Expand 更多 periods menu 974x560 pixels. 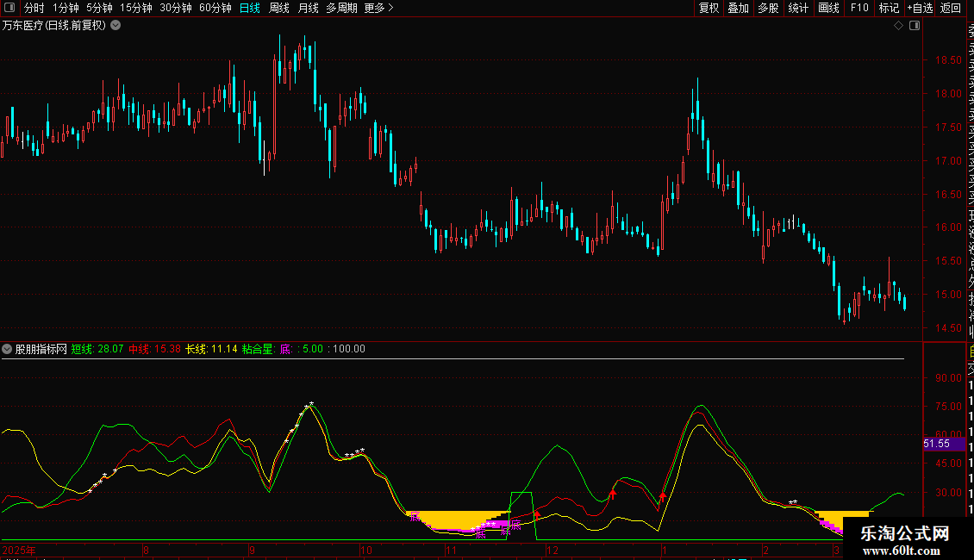pyautogui.click(x=379, y=8)
